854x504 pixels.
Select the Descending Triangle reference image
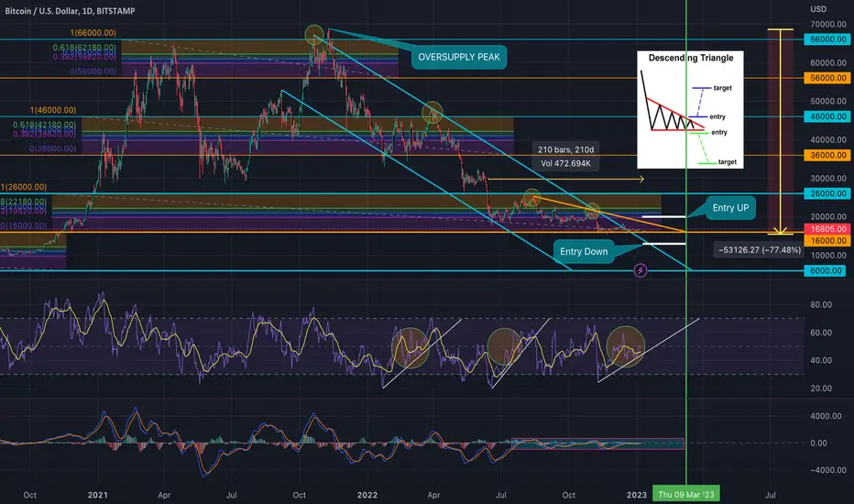(690, 110)
